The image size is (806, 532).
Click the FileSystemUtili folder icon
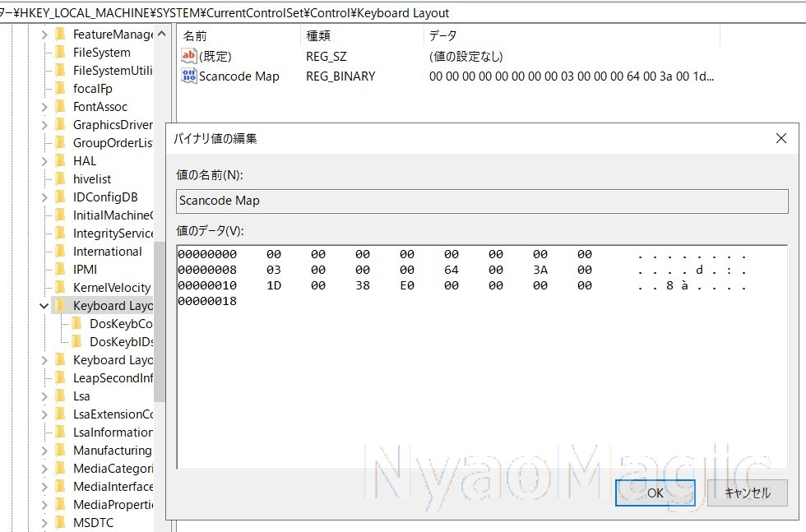[x=60, y=71]
